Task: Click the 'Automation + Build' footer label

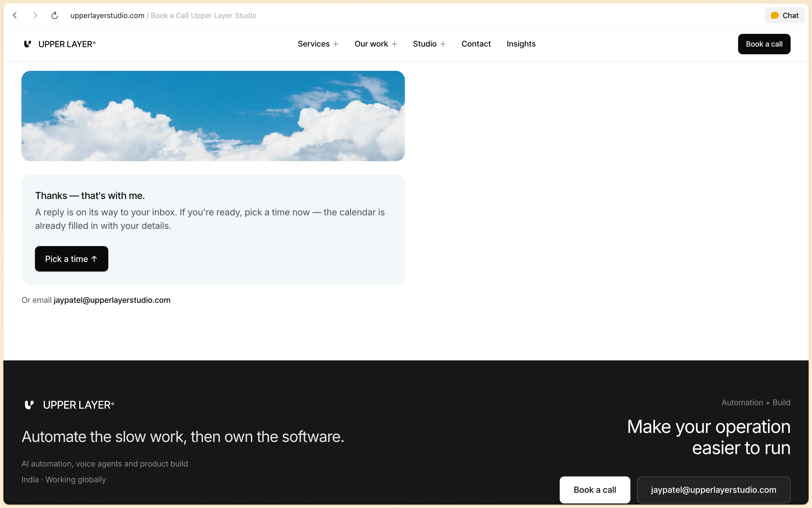Action: point(756,402)
